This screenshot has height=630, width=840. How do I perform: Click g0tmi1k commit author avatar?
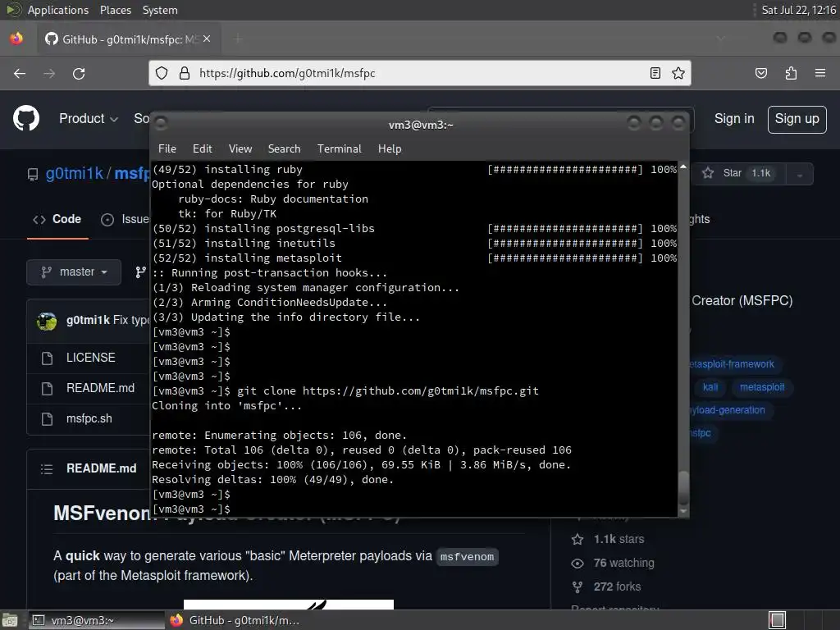[x=47, y=321]
